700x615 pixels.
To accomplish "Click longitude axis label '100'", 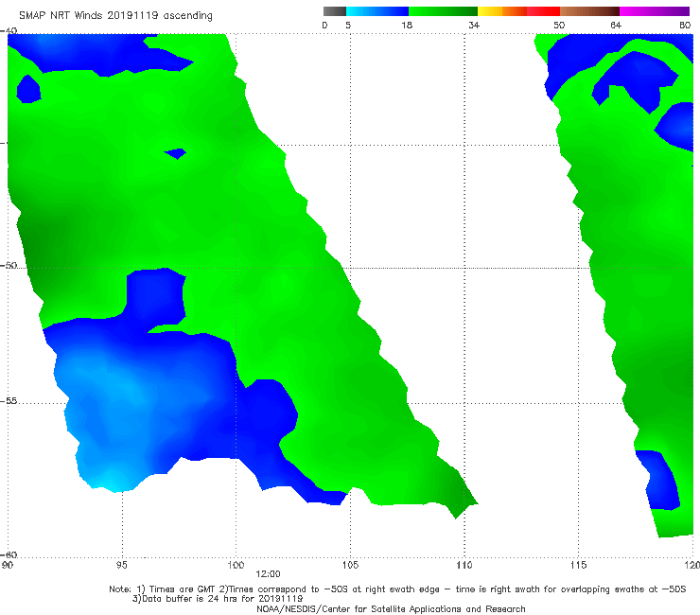I will 236,566.
